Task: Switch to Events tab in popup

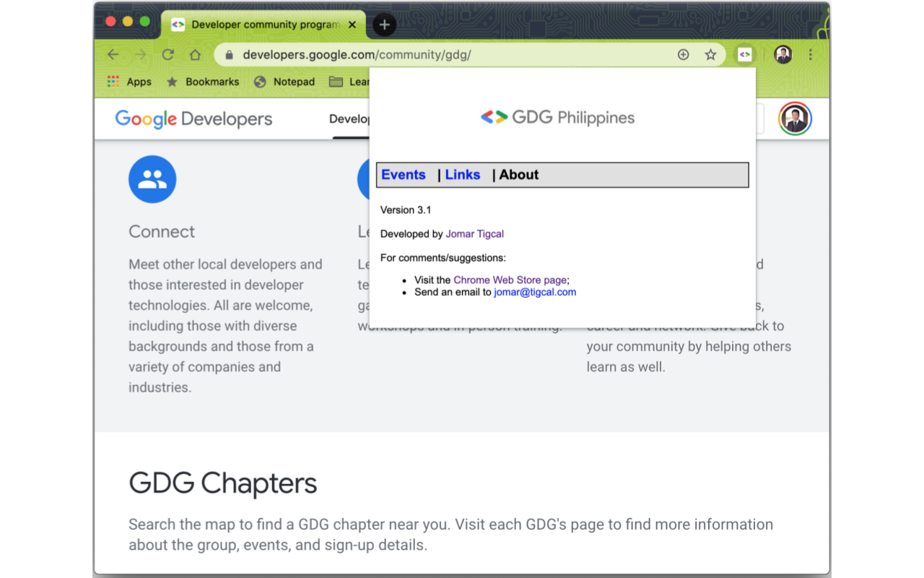Action: pyautogui.click(x=404, y=175)
